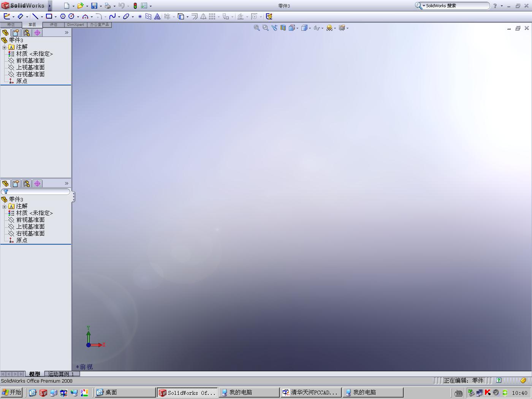Image resolution: width=532 pixels, height=399 pixels.
Task: Select the Line sketch tool
Action: (x=35, y=16)
